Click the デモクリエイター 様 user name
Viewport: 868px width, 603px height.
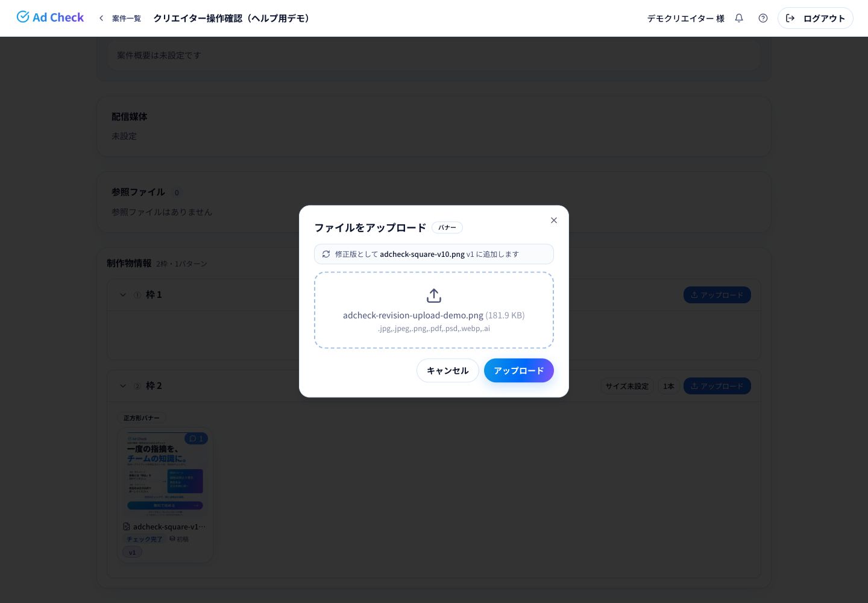pos(686,18)
